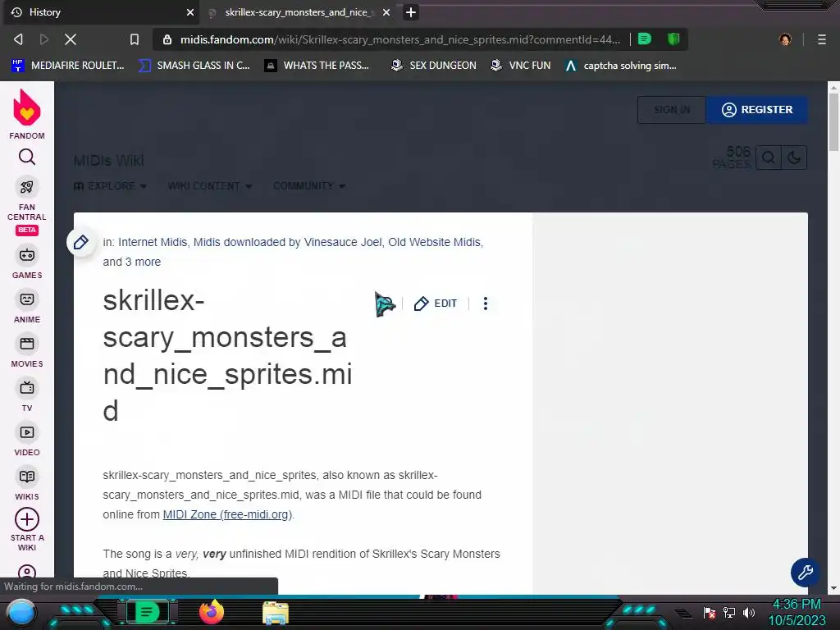Switch to skrillex-scary_monsters tab

click(299, 12)
